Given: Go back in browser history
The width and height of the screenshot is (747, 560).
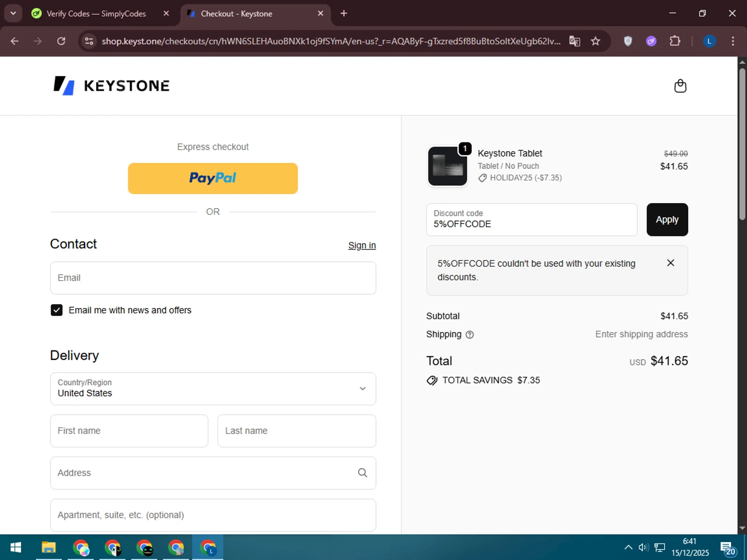Looking at the screenshot, I should tap(14, 41).
